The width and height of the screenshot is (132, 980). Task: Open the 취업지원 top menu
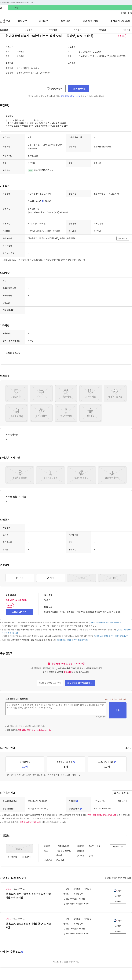click(44, 21)
